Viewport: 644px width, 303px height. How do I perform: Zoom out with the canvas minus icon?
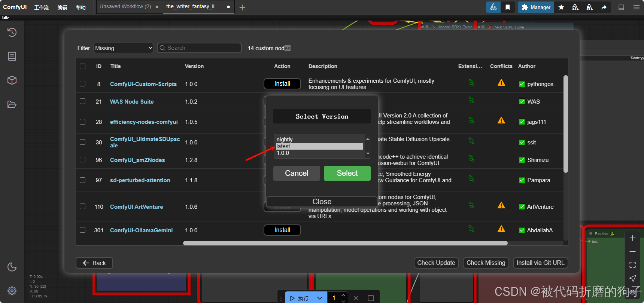(x=632, y=251)
